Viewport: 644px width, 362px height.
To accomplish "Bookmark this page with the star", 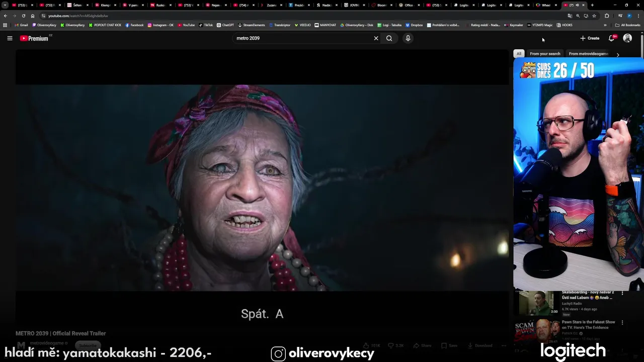I will [x=594, y=16].
